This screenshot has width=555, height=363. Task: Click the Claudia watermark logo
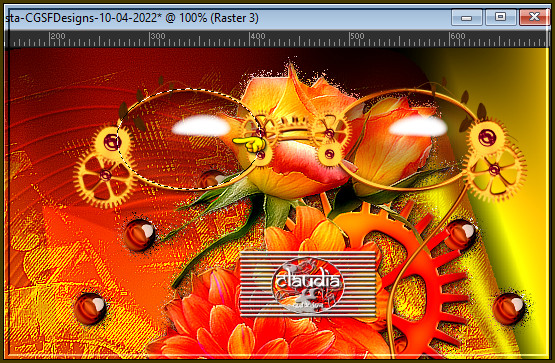tap(308, 284)
